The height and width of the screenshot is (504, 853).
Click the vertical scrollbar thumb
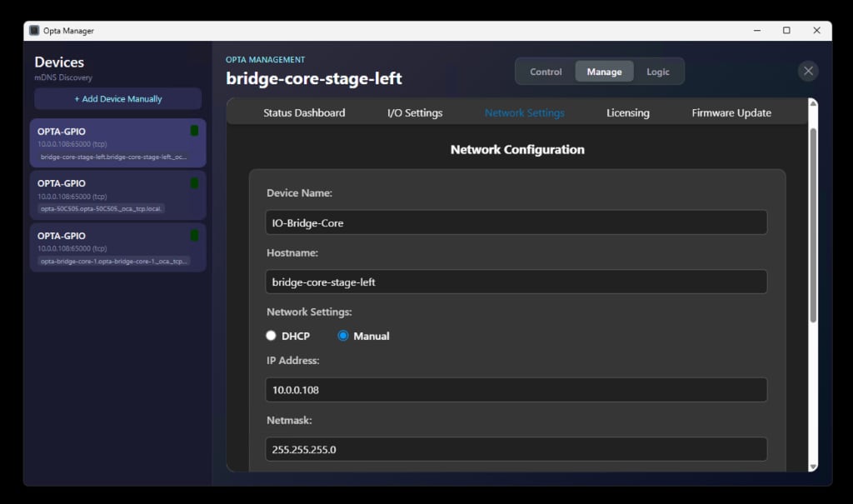tap(813, 225)
